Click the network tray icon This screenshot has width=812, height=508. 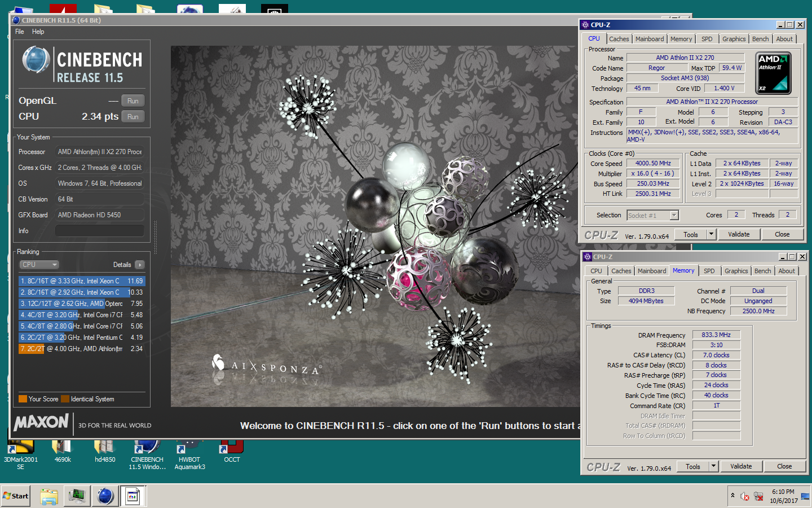tap(758, 497)
